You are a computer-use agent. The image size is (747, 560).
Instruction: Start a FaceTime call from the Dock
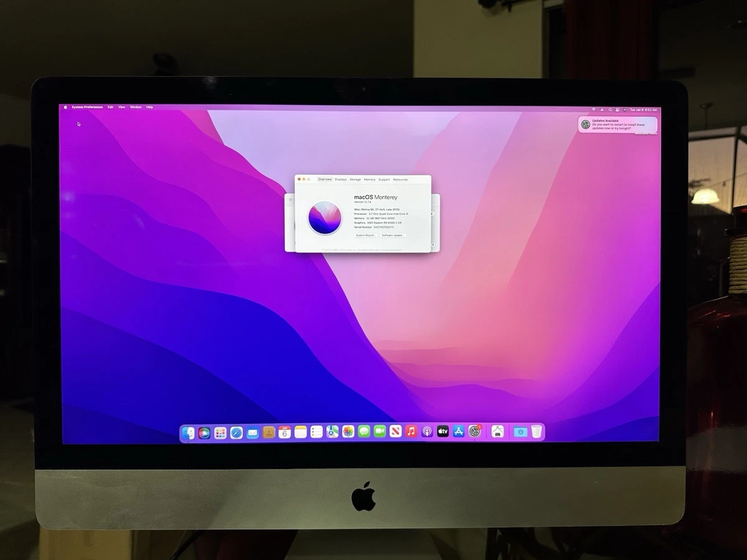pos(379,432)
